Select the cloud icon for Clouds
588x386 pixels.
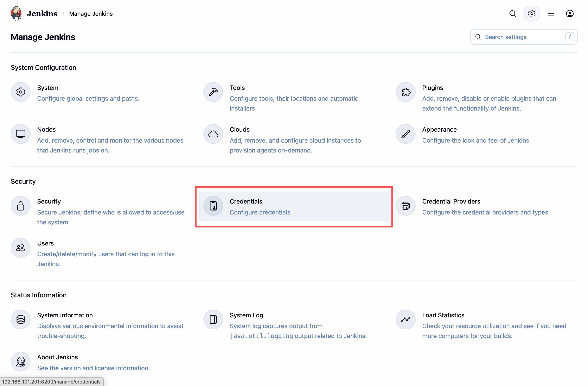tap(213, 134)
